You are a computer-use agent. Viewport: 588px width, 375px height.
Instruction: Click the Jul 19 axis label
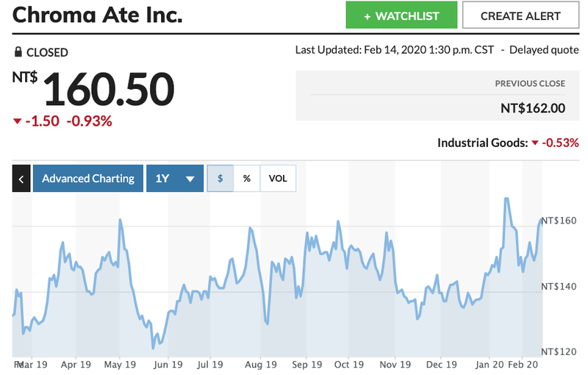coord(210,365)
